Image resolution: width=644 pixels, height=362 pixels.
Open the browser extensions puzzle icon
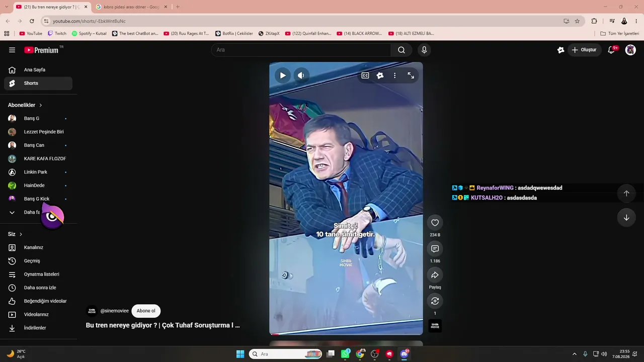(x=594, y=21)
